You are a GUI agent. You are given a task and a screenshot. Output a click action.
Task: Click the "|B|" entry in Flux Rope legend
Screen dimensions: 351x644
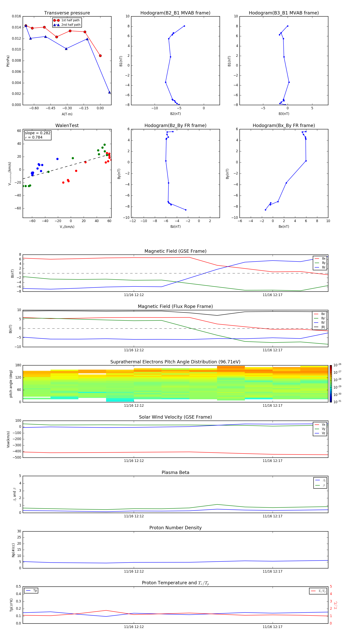click(320, 327)
